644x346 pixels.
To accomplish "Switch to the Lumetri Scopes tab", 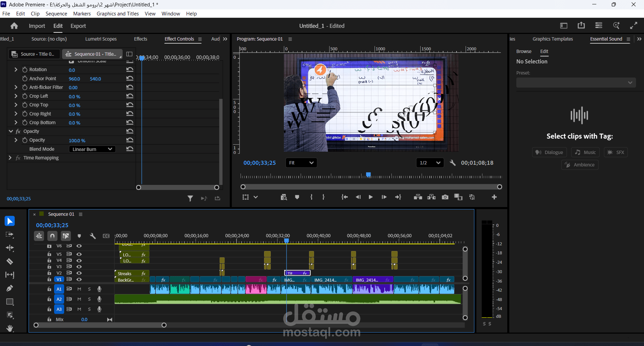I will 101,39.
